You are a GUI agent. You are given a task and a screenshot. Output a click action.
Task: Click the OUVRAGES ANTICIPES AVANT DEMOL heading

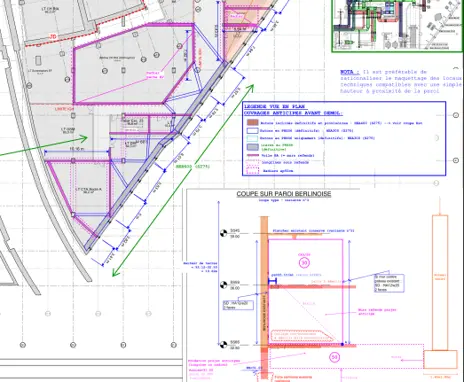tap(294, 113)
